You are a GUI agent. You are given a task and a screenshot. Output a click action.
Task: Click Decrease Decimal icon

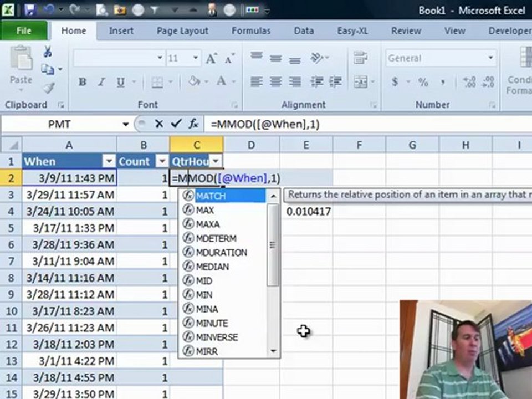point(488,82)
